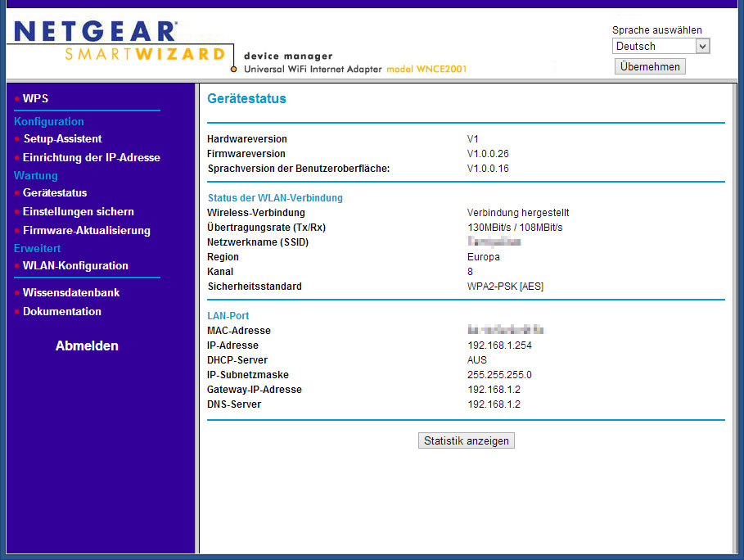Click the Kanal value 8
This screenshot has width=744, height=560.
click(470, 272)
